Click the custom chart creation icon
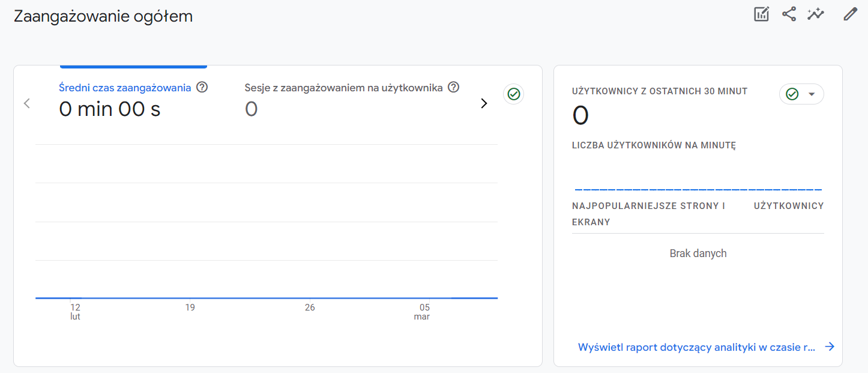The width and height of the screenshot is (868, 373). (x=761, y=13)
